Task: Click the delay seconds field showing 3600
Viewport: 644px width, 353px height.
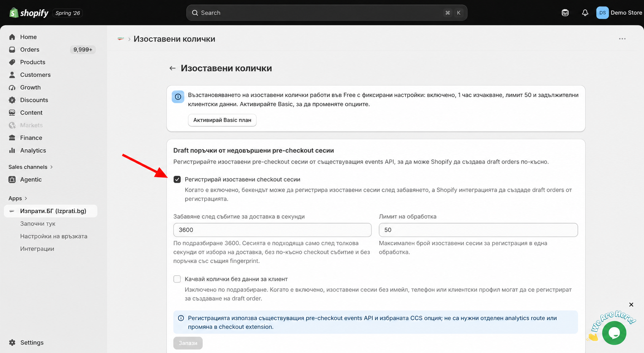Action: 272,230
